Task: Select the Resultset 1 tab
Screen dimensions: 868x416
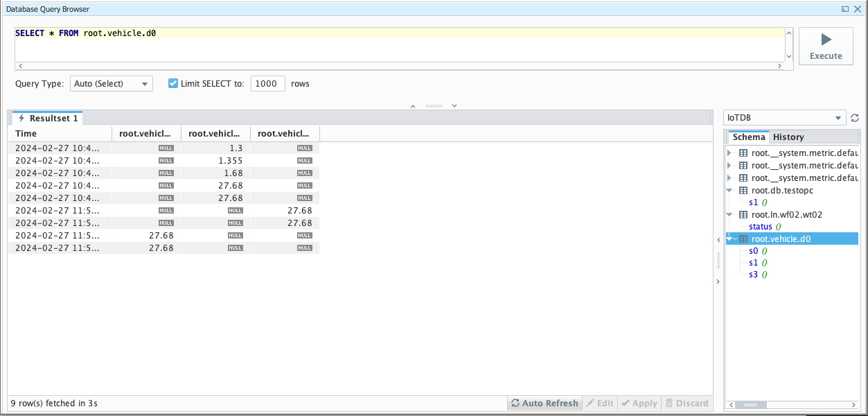Action: (47, 119)
